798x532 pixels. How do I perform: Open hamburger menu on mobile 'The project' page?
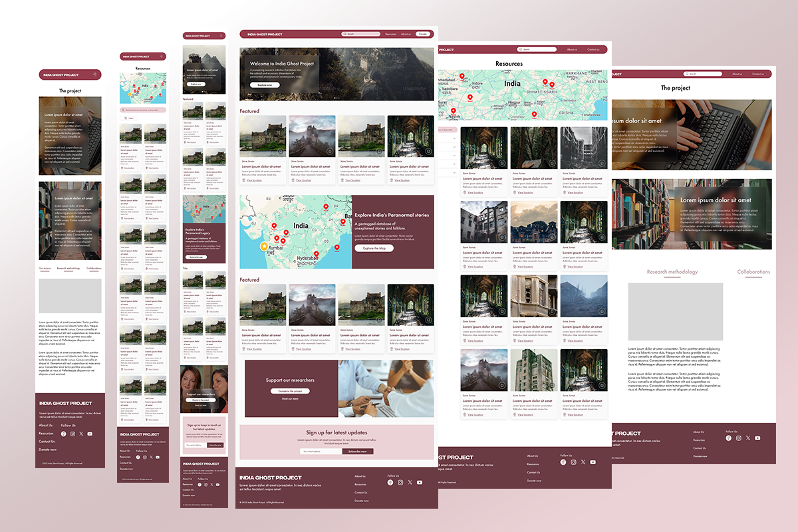[95, 75]
